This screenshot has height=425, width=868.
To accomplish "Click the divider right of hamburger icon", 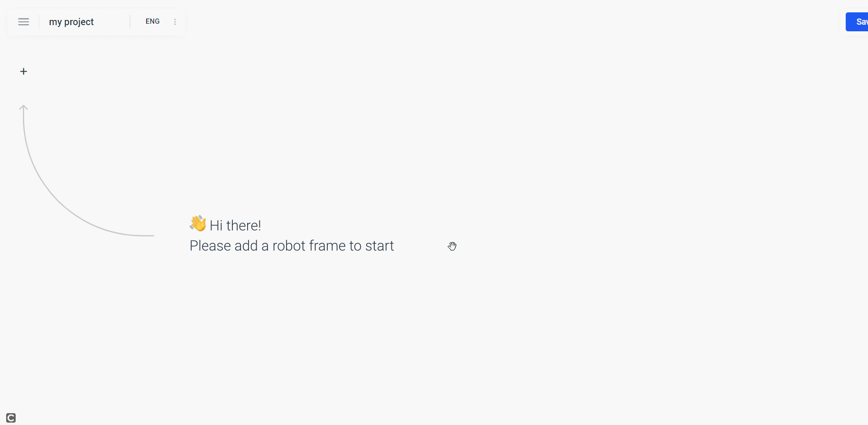I will pyautogui.click(x=39, y=22).
